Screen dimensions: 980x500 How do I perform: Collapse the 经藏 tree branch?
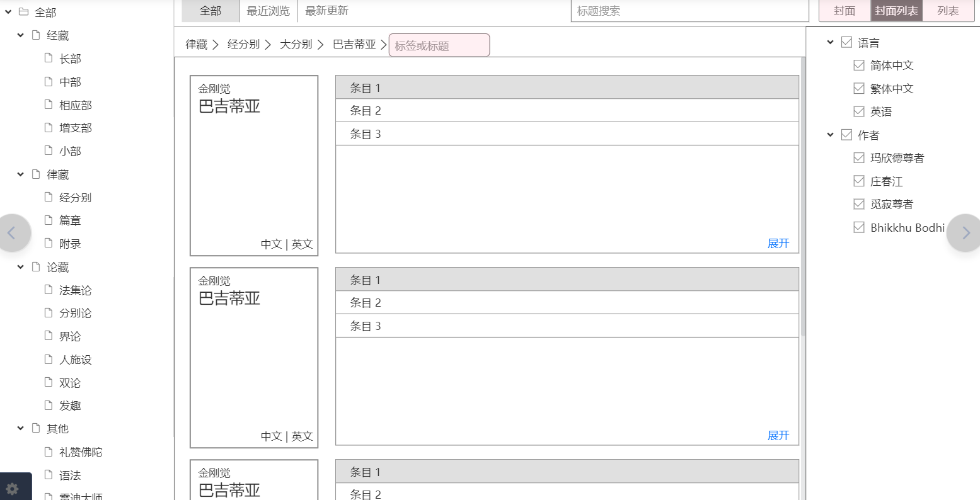[x=21, y=35]
